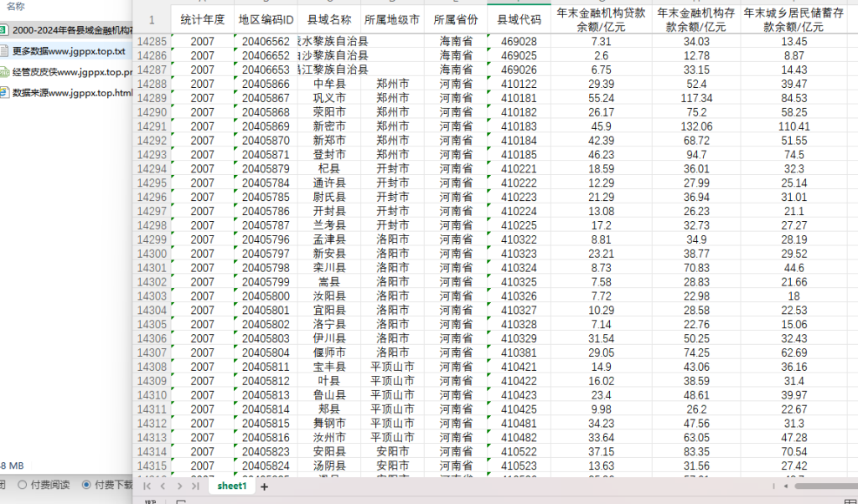Viewport: 858px width, 504px height.
Task: Add a new sheet with the plus button
Action: click(x=264, y=486)
